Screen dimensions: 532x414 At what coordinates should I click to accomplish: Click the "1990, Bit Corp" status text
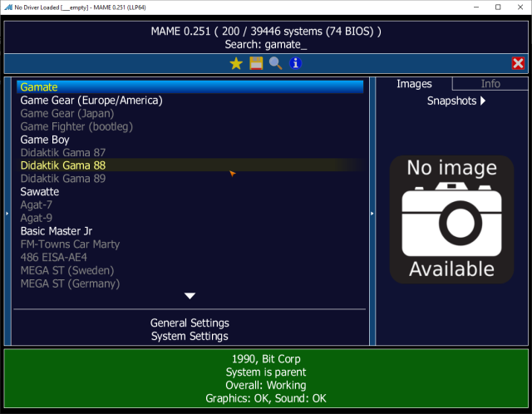coord(266,359)
